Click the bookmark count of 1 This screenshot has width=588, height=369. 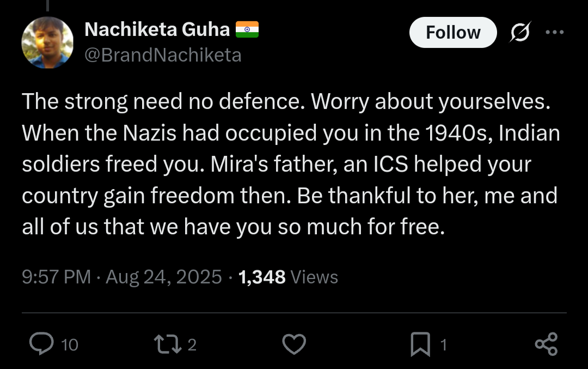(x=443, y=344)
